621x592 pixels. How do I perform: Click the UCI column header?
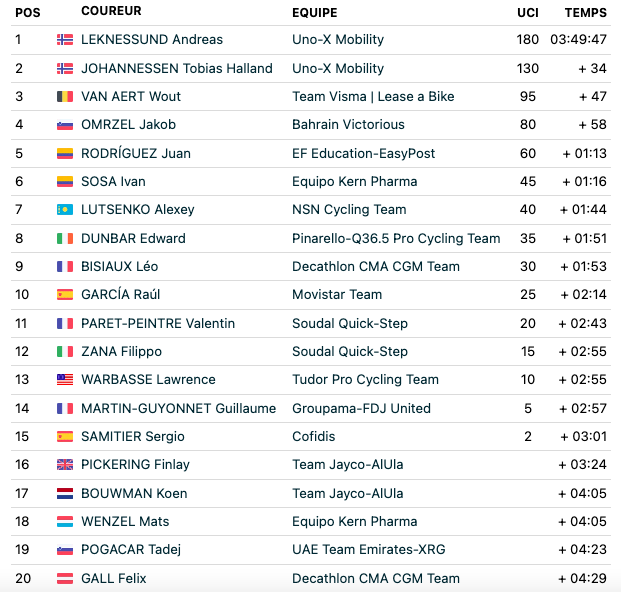(528, 13)
